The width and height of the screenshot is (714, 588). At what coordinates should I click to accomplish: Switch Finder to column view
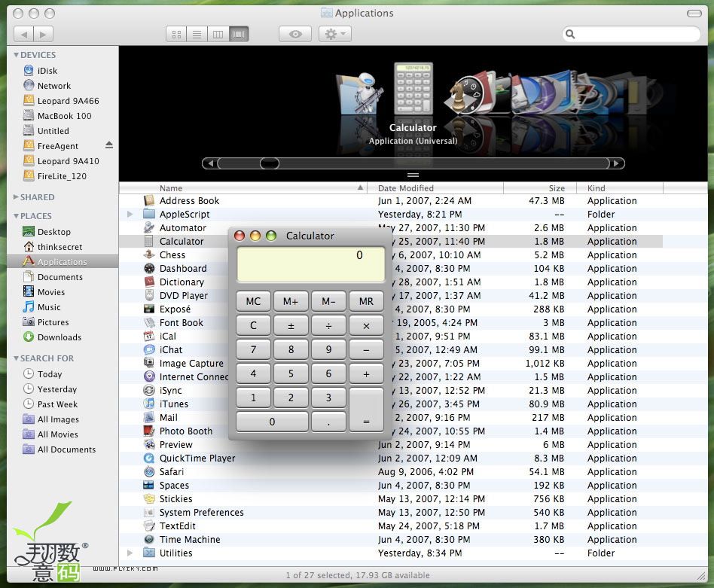[x=218, y=34]
